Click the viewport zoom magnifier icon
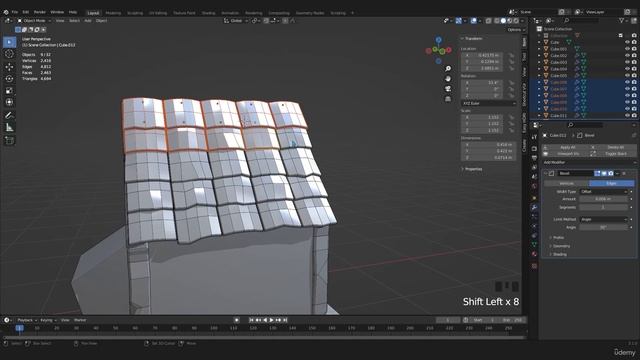Image resolution: width=640 pixels, height=360 pixels. pyautogui.click(x=448, y=69)
